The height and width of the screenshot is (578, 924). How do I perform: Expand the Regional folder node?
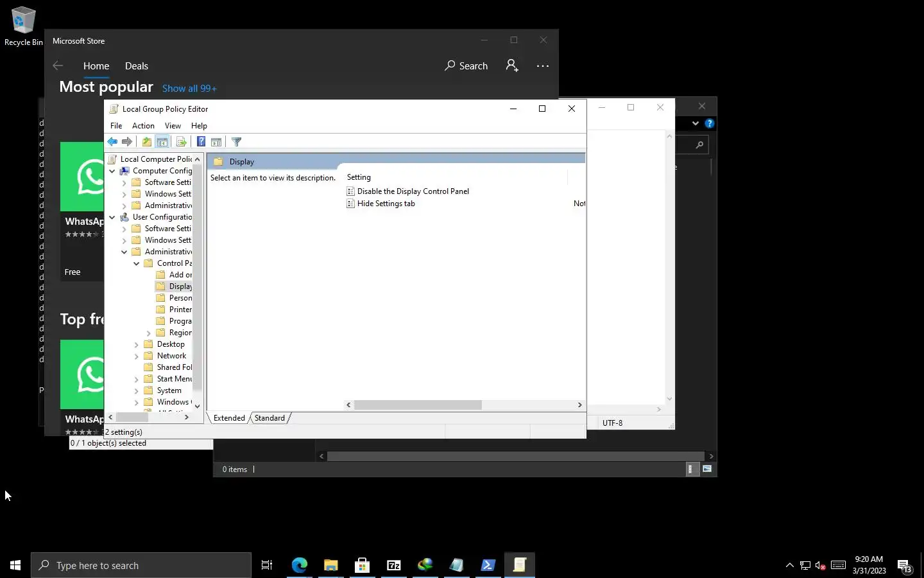[x=149, y=333]
